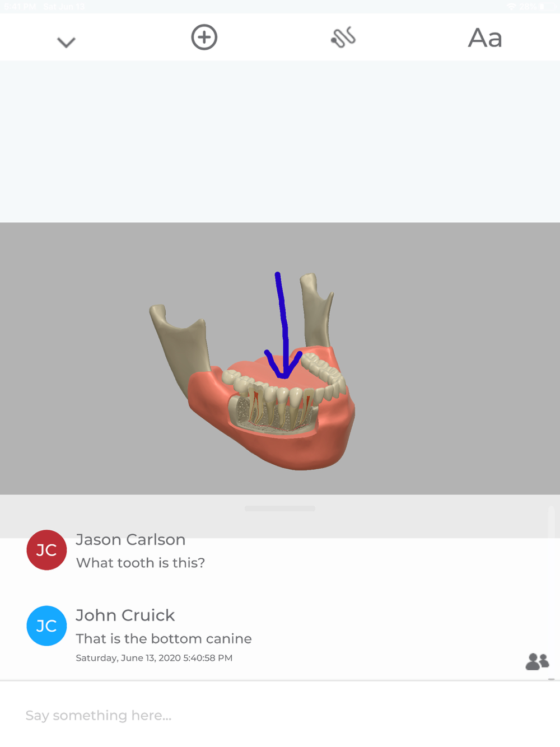Click the 'Say something here...' message field
The height and width of the screenshot is (747, 560).
[280, 715]
